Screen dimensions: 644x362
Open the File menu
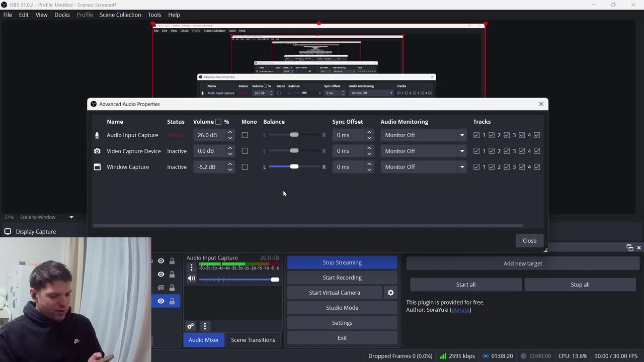tap(8, 15)
